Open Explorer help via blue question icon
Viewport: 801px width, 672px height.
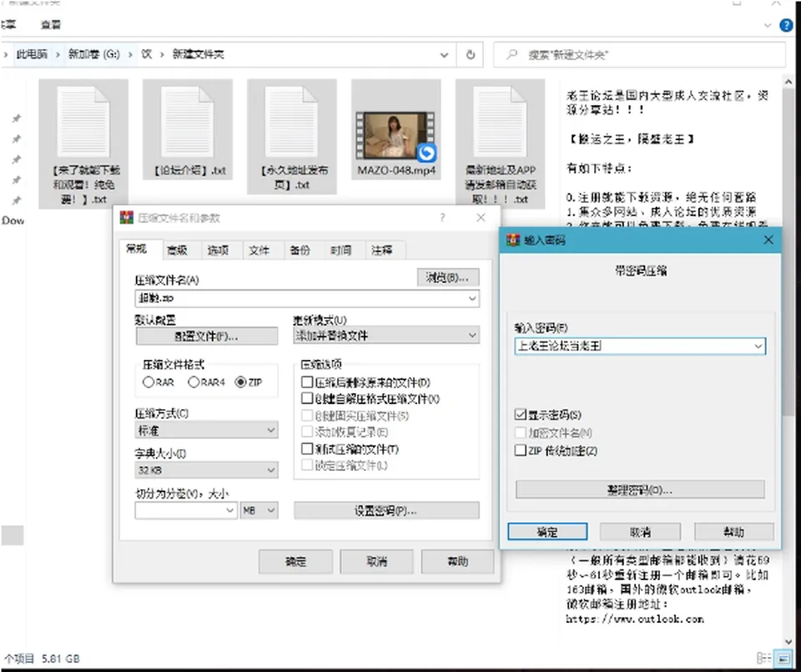786,25
